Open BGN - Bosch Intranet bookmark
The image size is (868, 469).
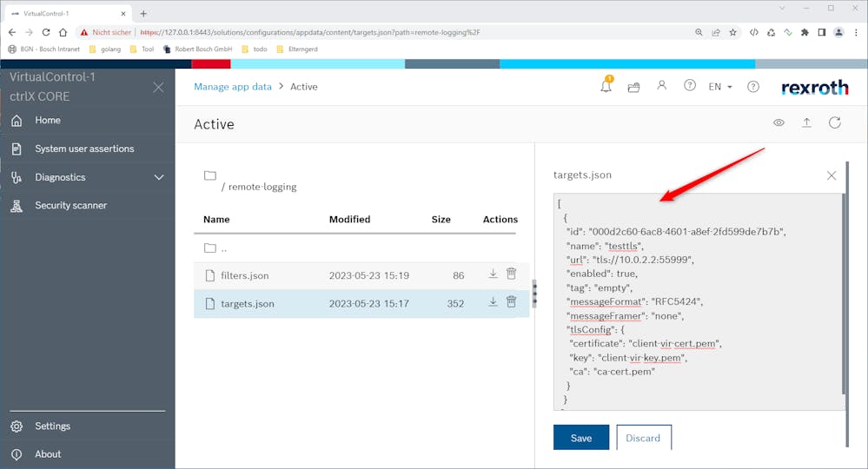[43, 50]
